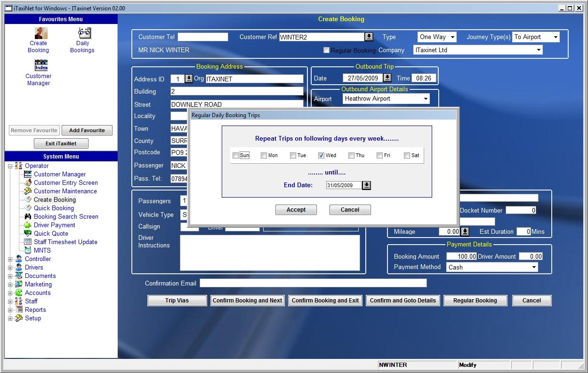Cancel the Regular Daily Booking Trips dialog
Image resolution: width=588 pixels, height=373 pixels.
pos(350,210)
